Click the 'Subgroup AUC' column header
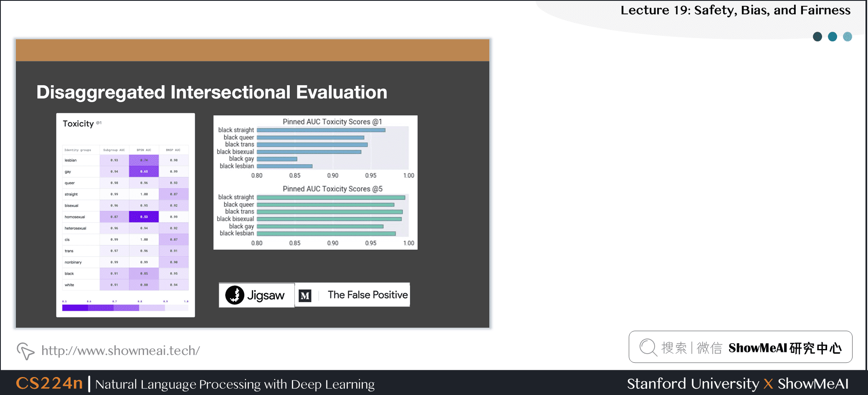Image resolution: width=868 pixels, height=395 pixels. pos(114,150)
